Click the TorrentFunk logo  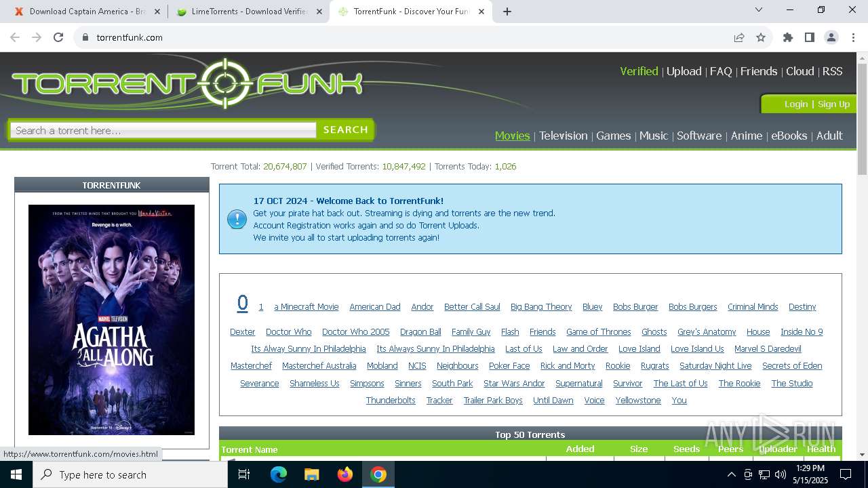tap(188, 83)
